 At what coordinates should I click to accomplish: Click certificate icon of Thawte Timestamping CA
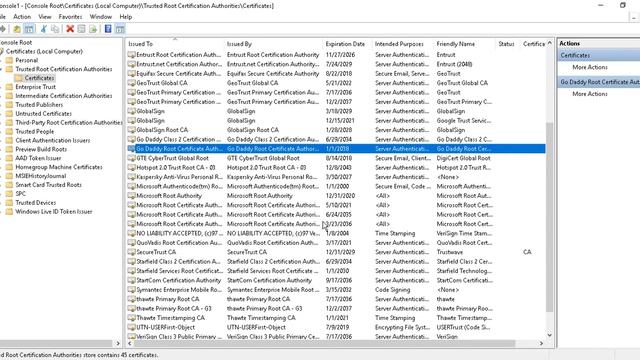click(x=131, y=318)
